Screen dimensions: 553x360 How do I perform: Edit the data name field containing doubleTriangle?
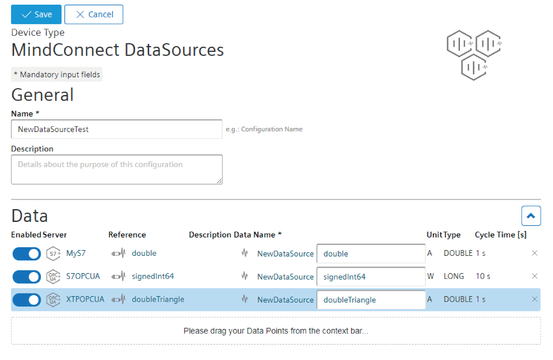[x=371, y=300]
